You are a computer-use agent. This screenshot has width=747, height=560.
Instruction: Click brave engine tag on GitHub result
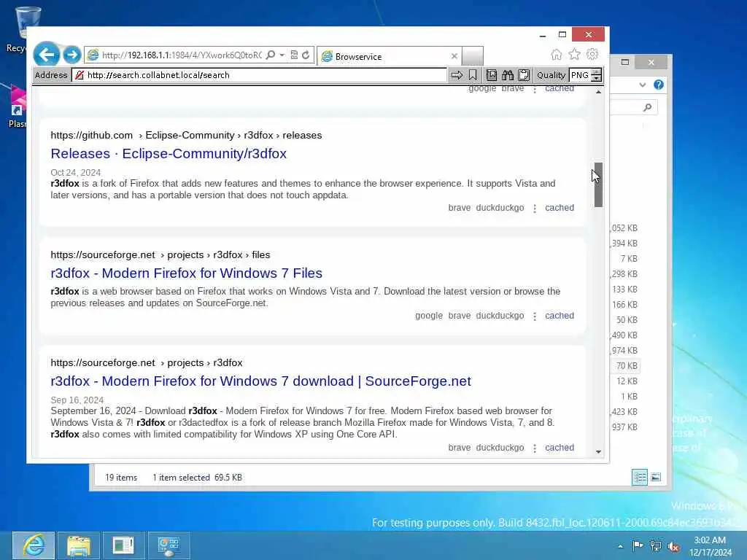(x=460, y=208)
